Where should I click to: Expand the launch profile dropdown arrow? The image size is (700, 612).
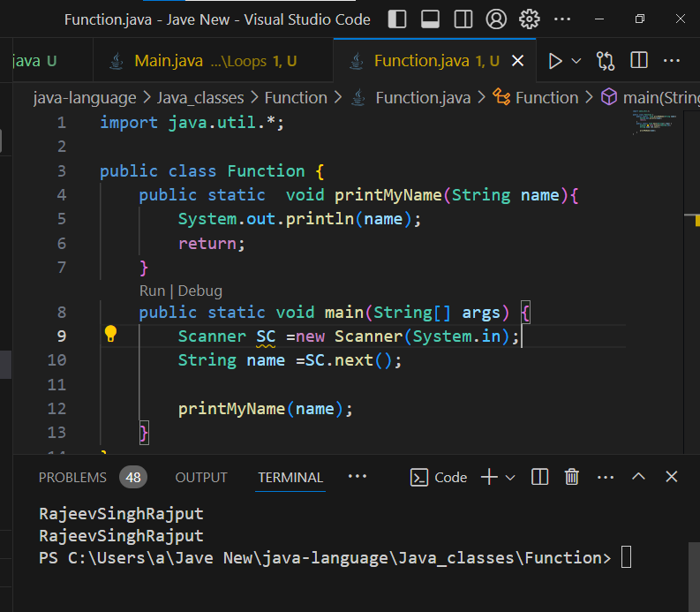[510, 478]
